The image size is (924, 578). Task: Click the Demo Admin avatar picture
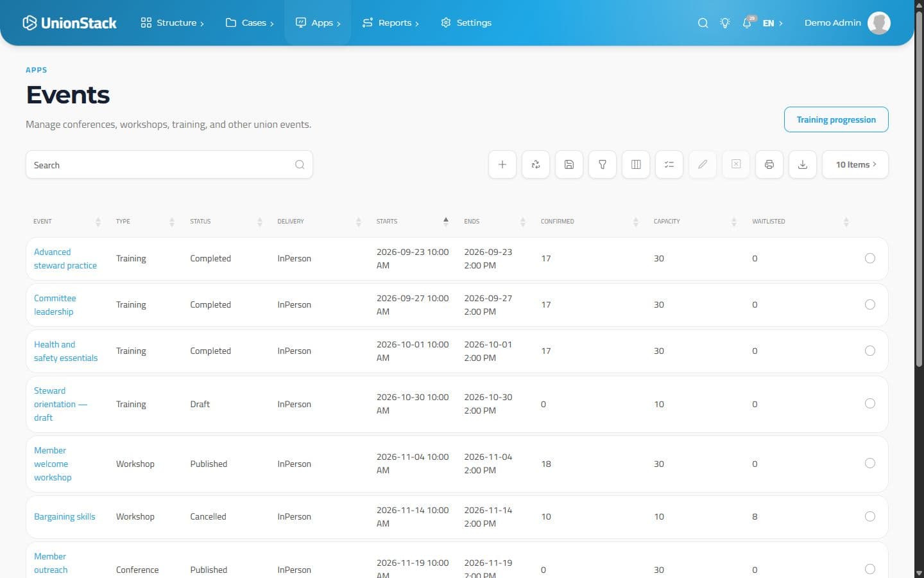click(879, 22)
